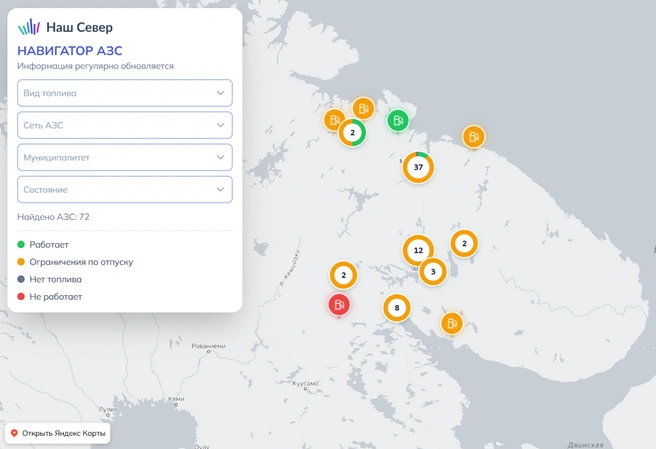Click the Ограничения по отпуску legend item
The height and width of the screenshot is (449, 656).
[75, 262]
